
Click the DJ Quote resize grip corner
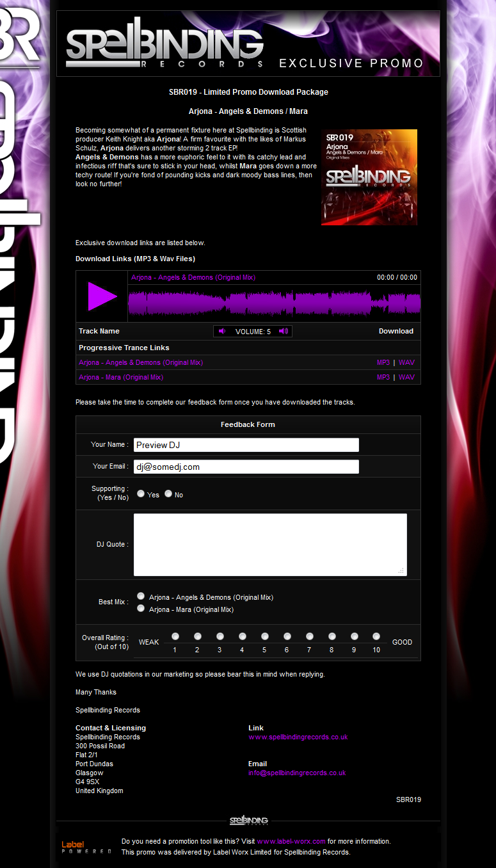[x=401, y=570]
